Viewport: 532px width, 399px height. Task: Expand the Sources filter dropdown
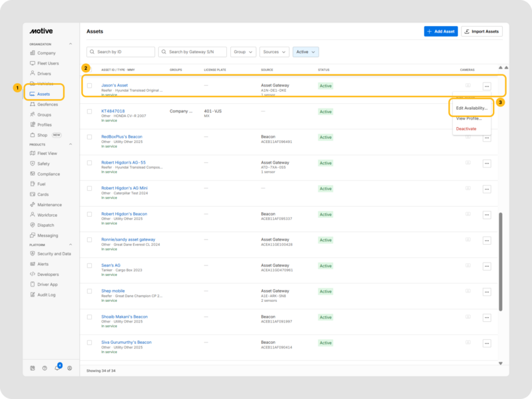tap(273, 52)
